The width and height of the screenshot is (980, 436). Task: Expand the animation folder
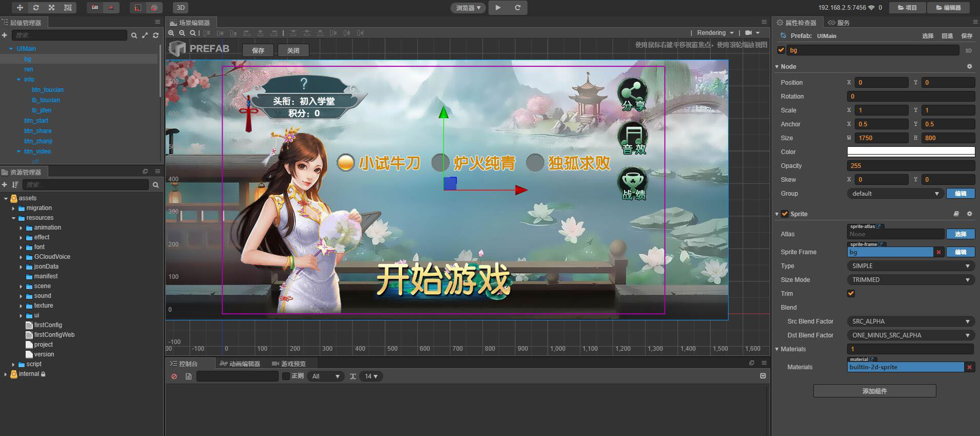(x=21, y=228)
